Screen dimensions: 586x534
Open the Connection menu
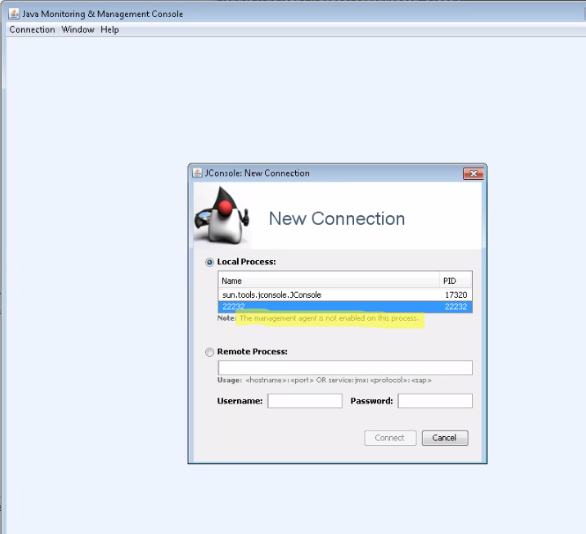pos(32,30)
